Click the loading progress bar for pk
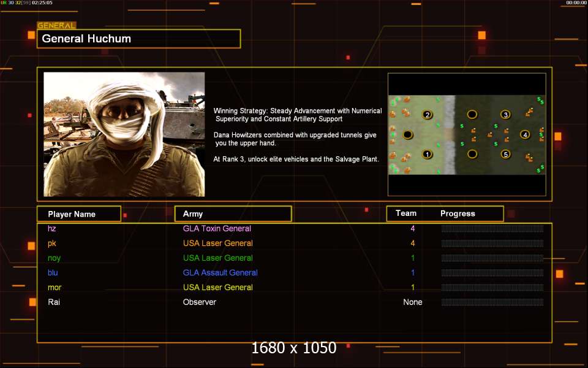588x368 pixels. point(492,243)
